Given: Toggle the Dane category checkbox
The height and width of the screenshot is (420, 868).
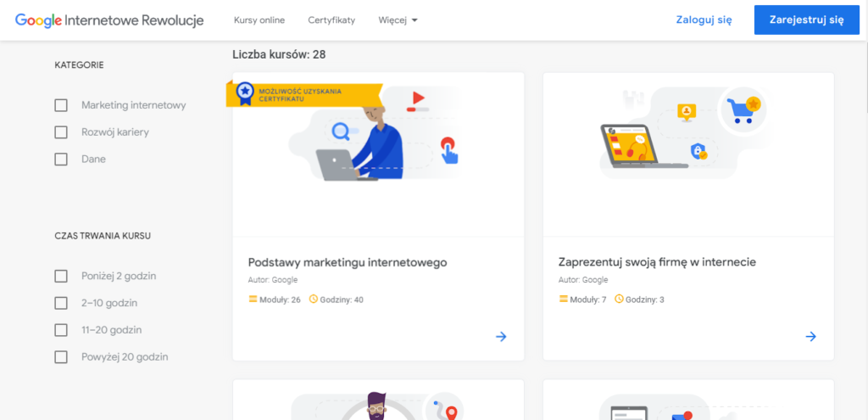Looking at the screenshot, I should coord(61,159).
